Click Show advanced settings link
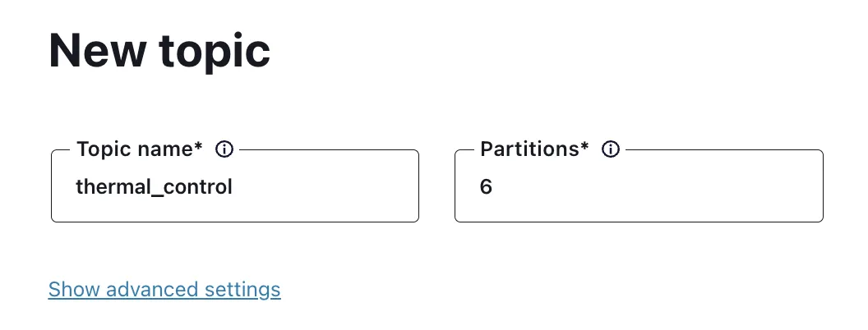Screen dimensions: 868x330 [x=164, y=290]
